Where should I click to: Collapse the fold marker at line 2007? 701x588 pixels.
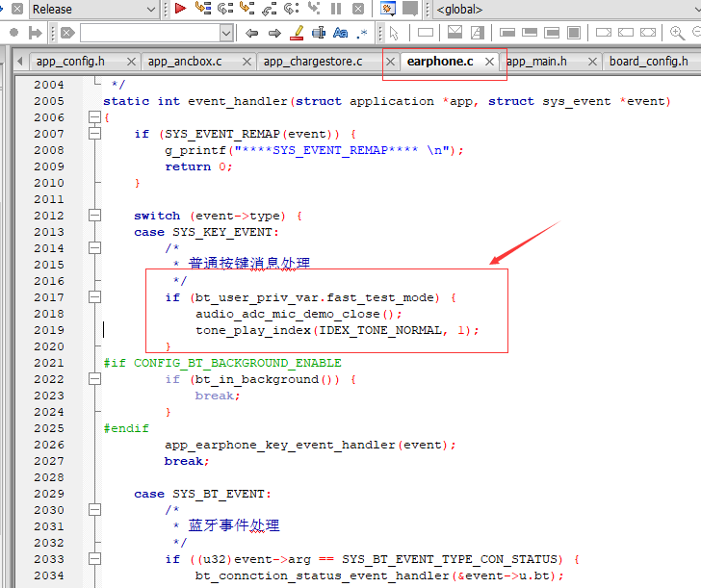pyautogui.click(x=94, y=133)
